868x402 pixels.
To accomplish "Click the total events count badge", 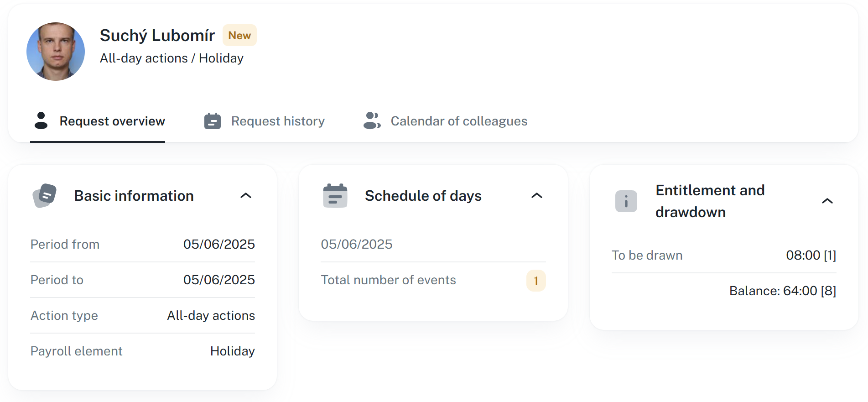I will [536, 281].
